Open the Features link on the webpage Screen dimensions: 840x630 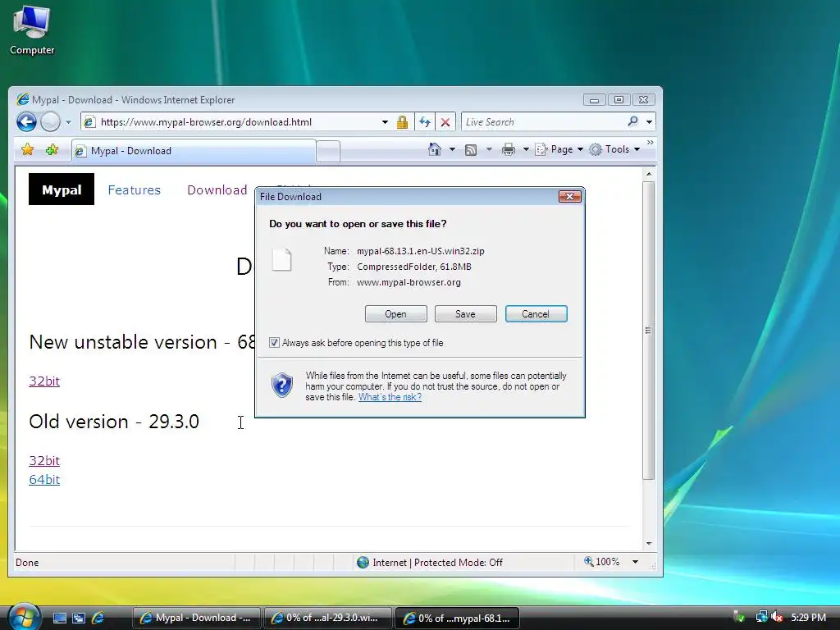click(x=134, y=190)
